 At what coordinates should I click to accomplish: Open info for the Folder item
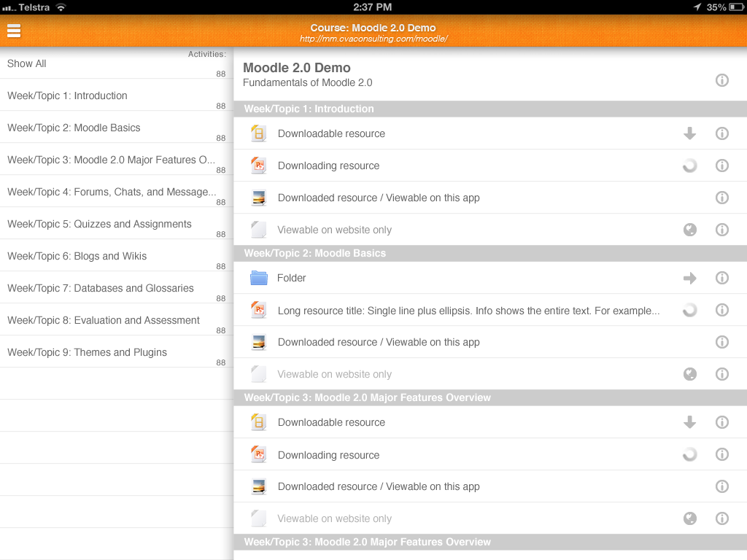pyautogui.click(x=721, y=278)
